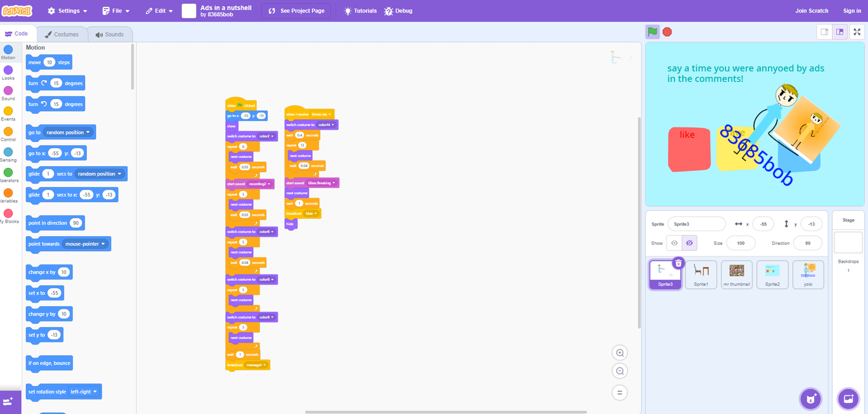Zoom in on the code workspace
This screenshot has width=868, height=414.
click(x=619, y=353)
